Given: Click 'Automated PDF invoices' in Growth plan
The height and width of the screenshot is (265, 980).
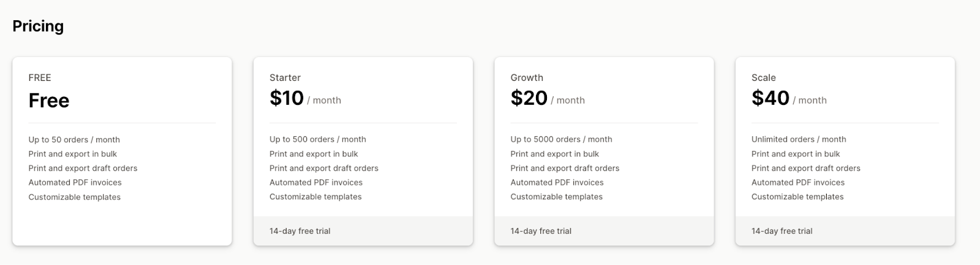Looking at the screenshot, I should click(557, 182).
